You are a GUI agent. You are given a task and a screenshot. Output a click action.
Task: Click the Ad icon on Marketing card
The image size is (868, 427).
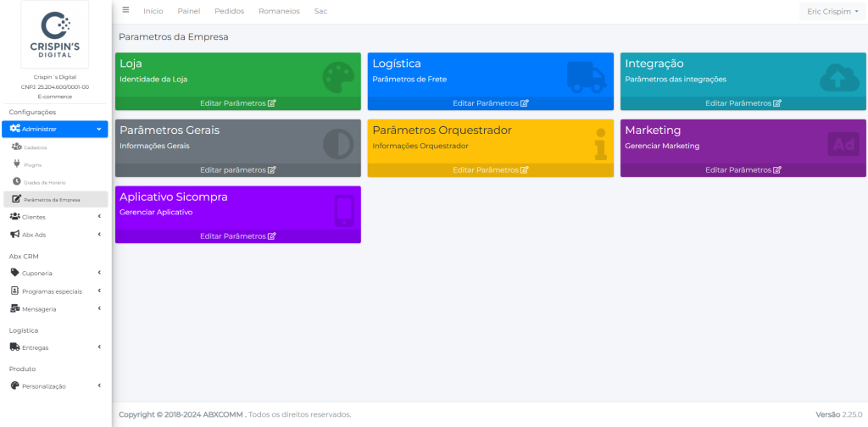click(843, 144)
